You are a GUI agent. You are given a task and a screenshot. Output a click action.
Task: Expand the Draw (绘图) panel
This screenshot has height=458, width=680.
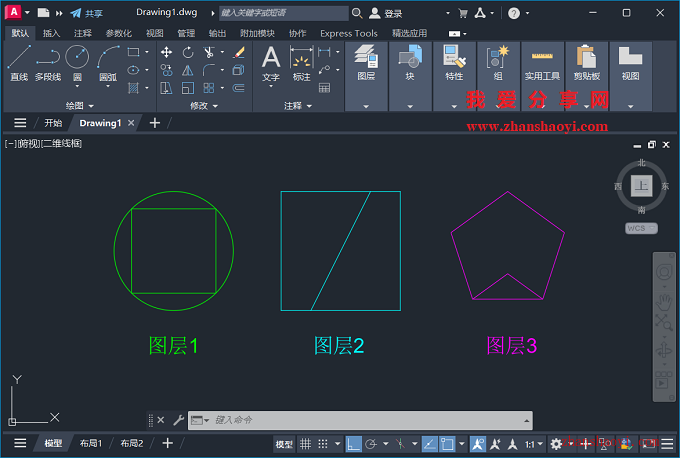pyautogui.click(x=79, y=105)
